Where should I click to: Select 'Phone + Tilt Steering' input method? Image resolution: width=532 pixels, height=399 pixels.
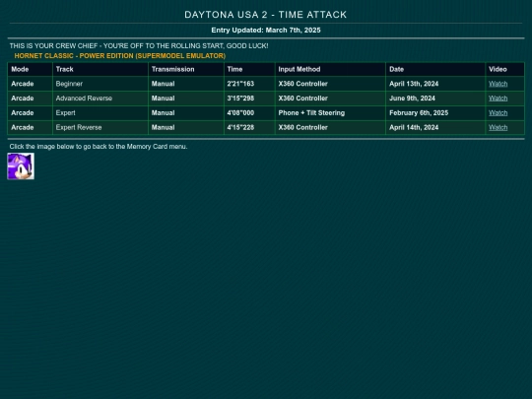click(311, 113)
